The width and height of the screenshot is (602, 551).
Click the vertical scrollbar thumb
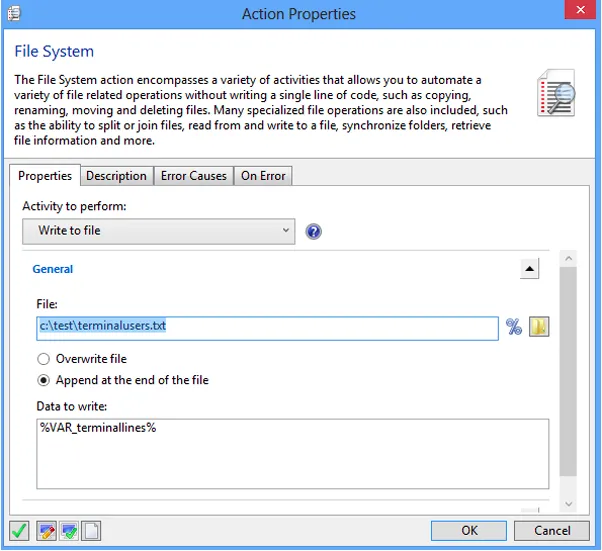(x=568, y=371)
